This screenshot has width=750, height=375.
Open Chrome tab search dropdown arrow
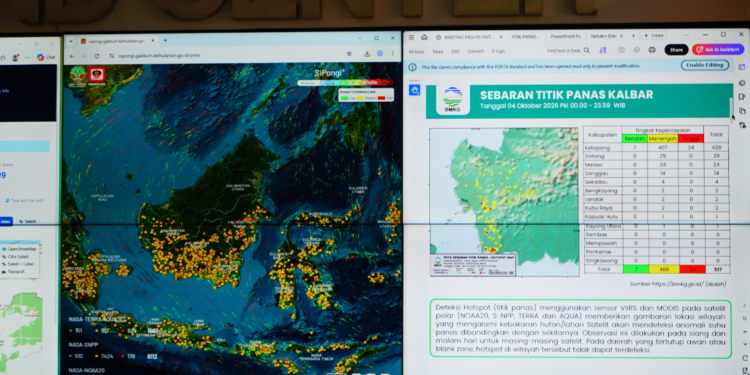click(71, 41)
